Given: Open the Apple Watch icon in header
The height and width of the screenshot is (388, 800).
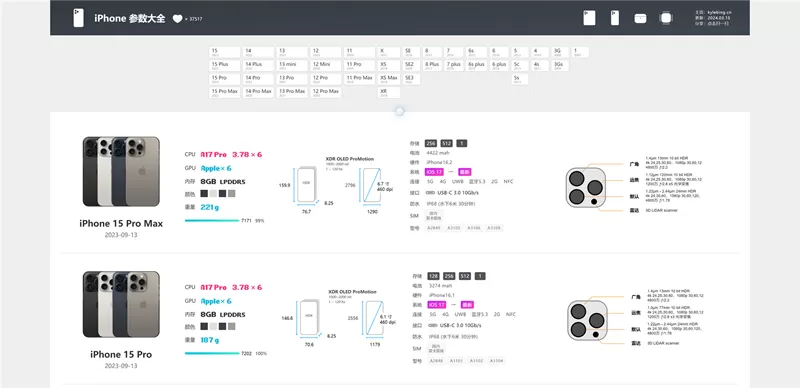Looking at the screenshot, I should click(x=665, y=18).
